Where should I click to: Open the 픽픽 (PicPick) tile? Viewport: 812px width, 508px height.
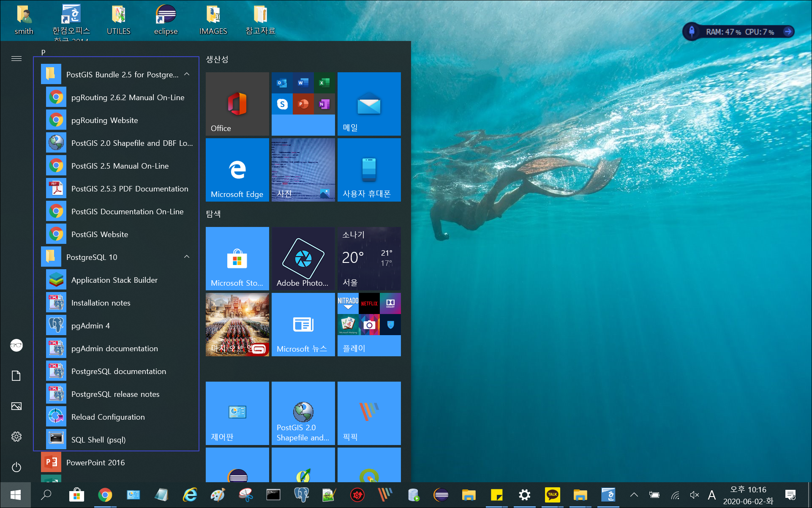coord(369,413)
